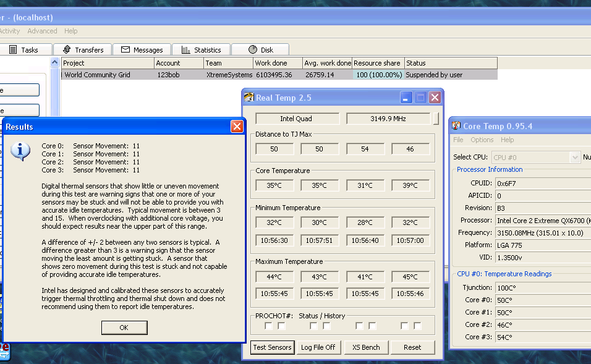Toggle PROCHOT status checkbox for core 1

313,326
